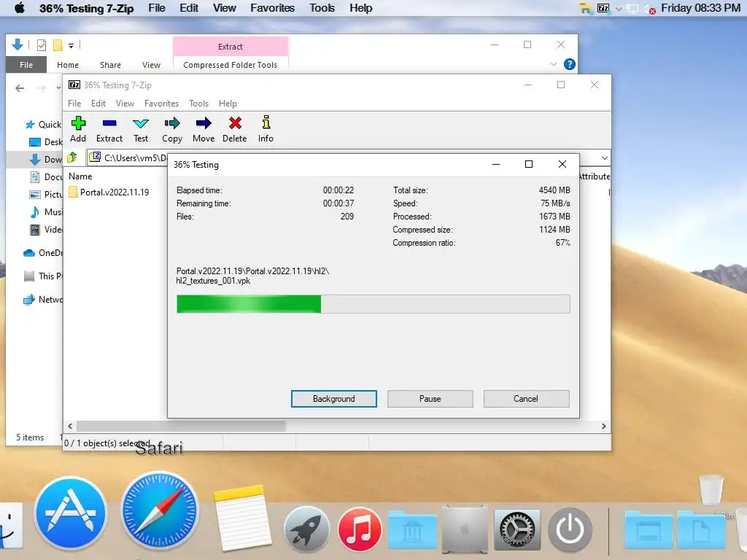The width and height of the screenshot is (747, 560).
Task: Click the blue down-arrow icon in Explorer title bar
Action: click(18, 44)
